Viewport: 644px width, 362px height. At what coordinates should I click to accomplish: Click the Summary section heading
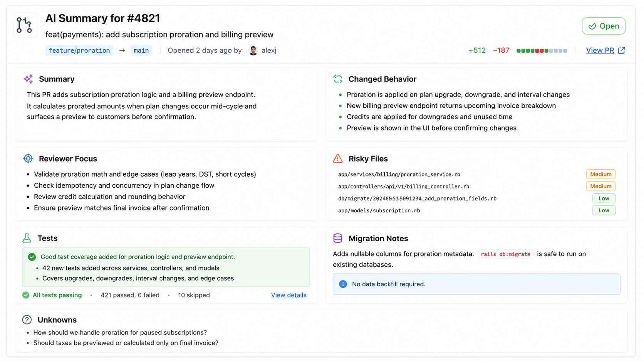pos(57,79)
